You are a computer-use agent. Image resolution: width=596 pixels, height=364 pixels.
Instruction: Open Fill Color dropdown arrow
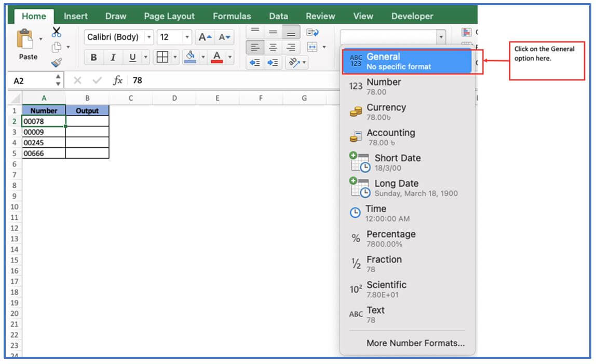203,58
